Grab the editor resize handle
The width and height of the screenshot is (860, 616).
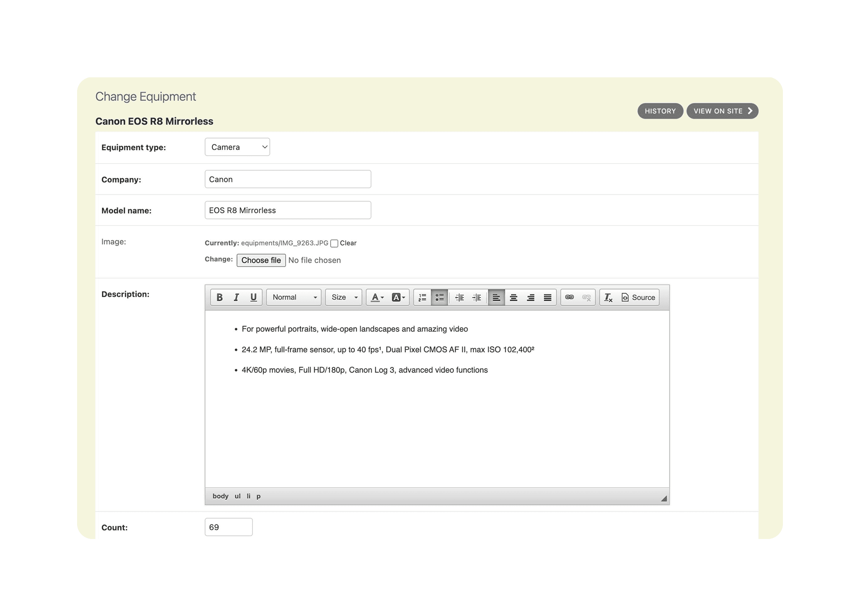pos(663,499)
